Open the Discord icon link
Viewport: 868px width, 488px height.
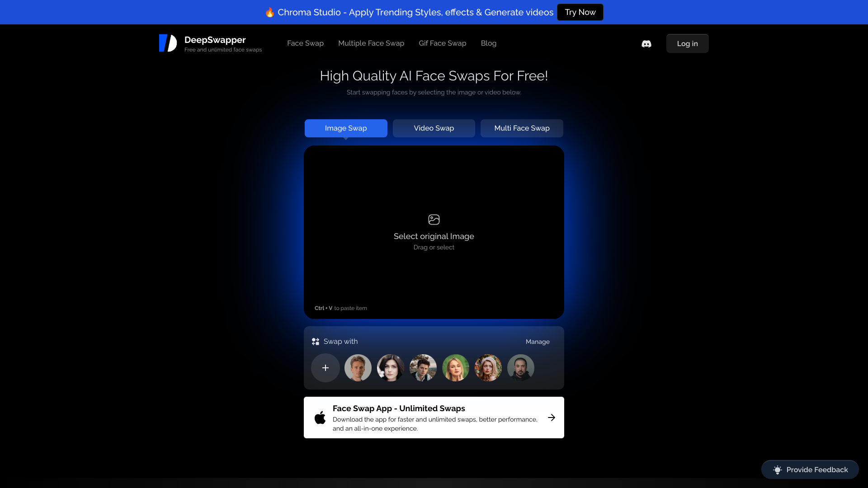point(646,43)
